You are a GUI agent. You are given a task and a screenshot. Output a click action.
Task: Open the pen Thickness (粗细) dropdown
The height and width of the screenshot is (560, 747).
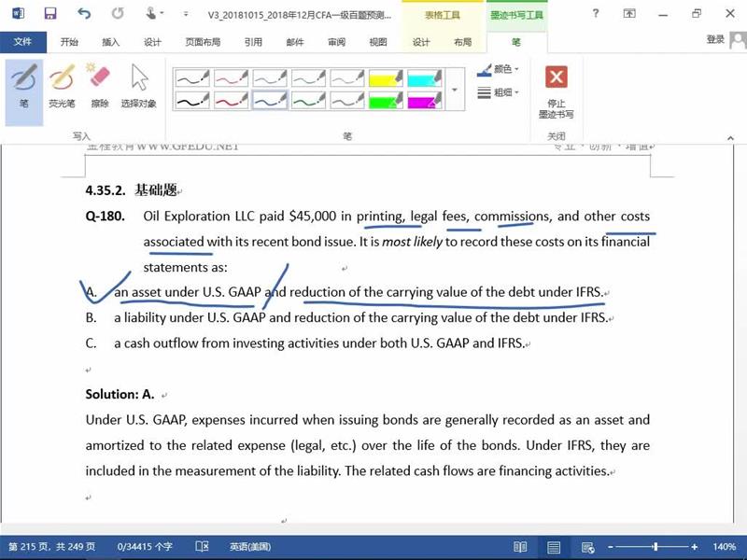(499, 92)
